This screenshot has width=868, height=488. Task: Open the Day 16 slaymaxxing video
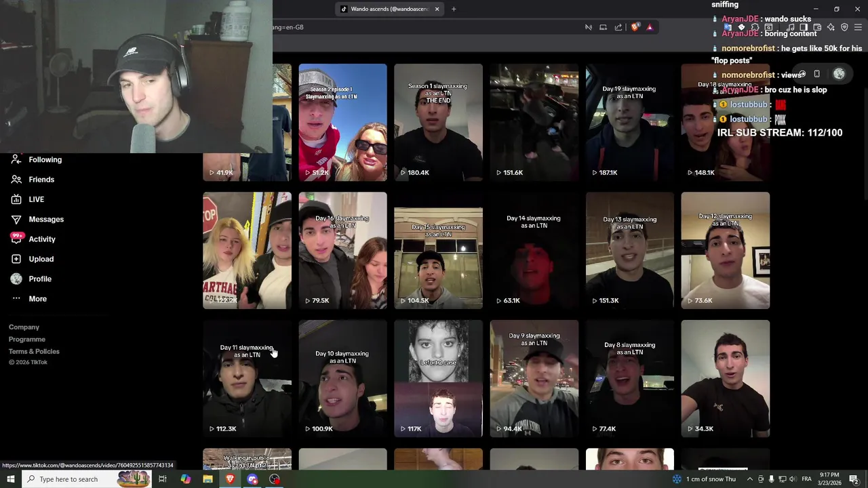[x=343, y=251]
